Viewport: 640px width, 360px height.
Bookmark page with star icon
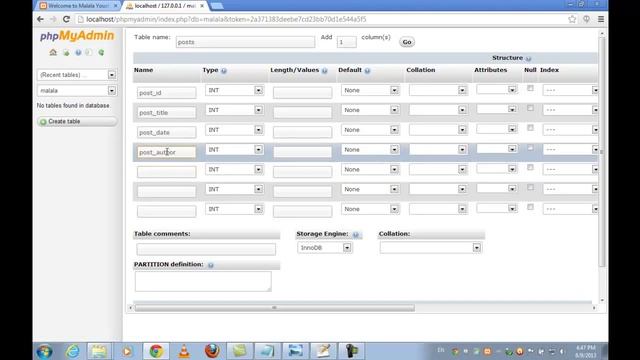click(572, 19)
